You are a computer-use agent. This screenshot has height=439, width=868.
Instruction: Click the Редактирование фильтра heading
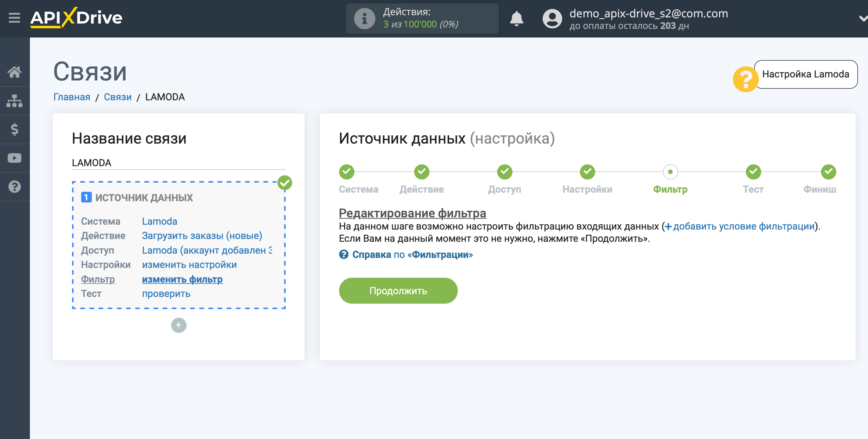[412, 213]
